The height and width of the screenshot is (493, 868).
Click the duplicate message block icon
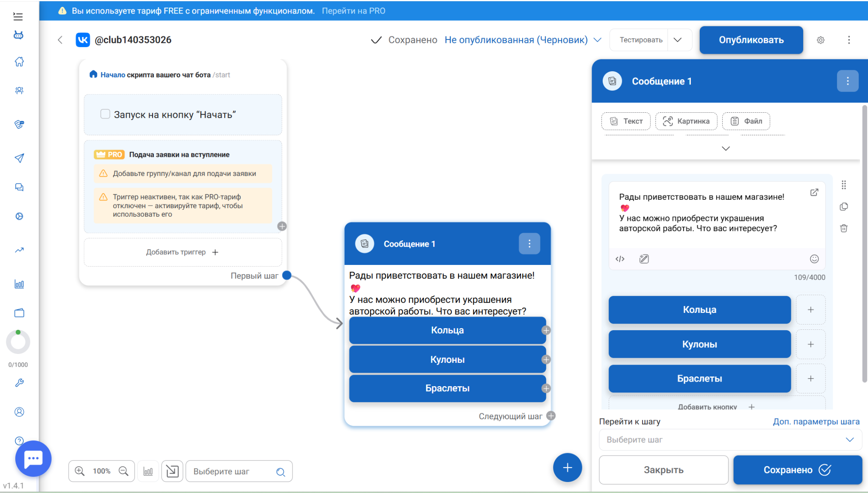pyautogui.click(x=843, y=206)
